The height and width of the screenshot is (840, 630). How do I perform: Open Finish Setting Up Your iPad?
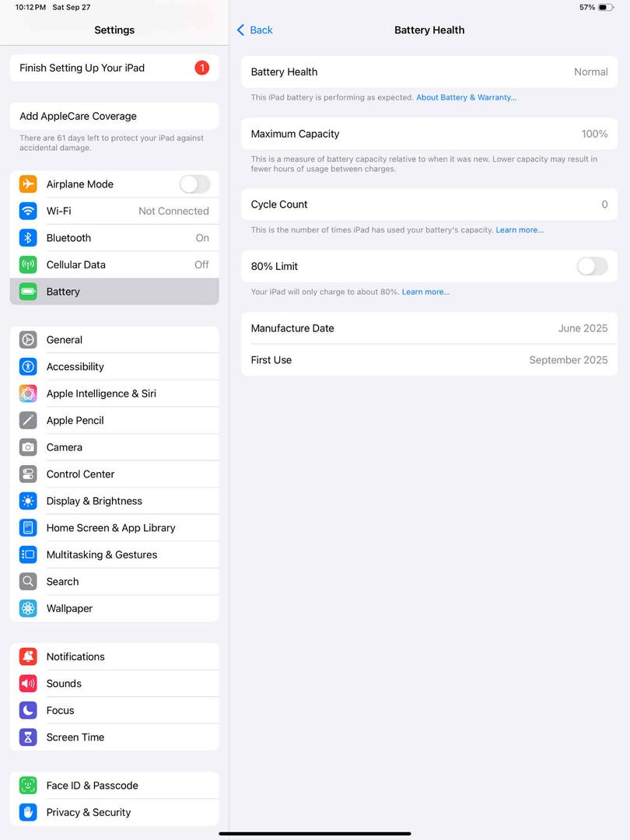coord(114,68)
